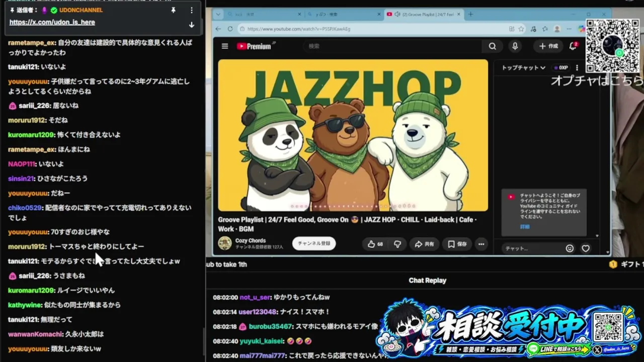The width and height of the screenshot is (644, 362).
Task: Click username sinsin21 in chat
Action: [x=21, y=178]
